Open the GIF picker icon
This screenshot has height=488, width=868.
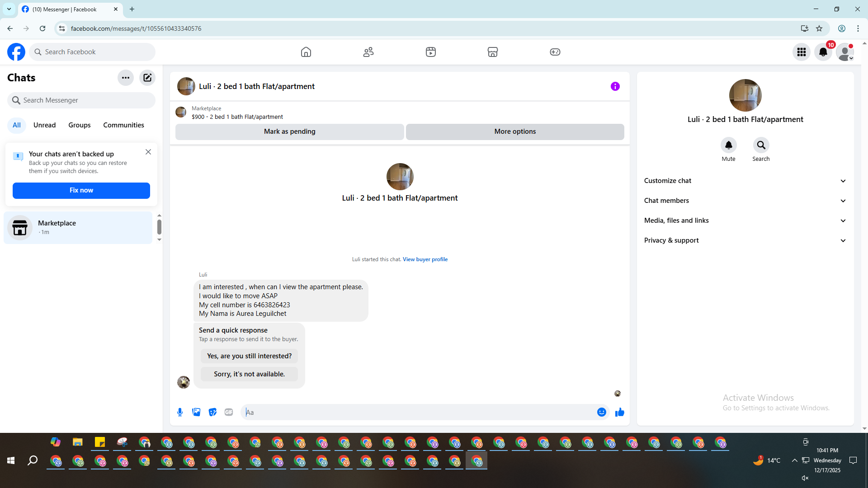point(229,412)
